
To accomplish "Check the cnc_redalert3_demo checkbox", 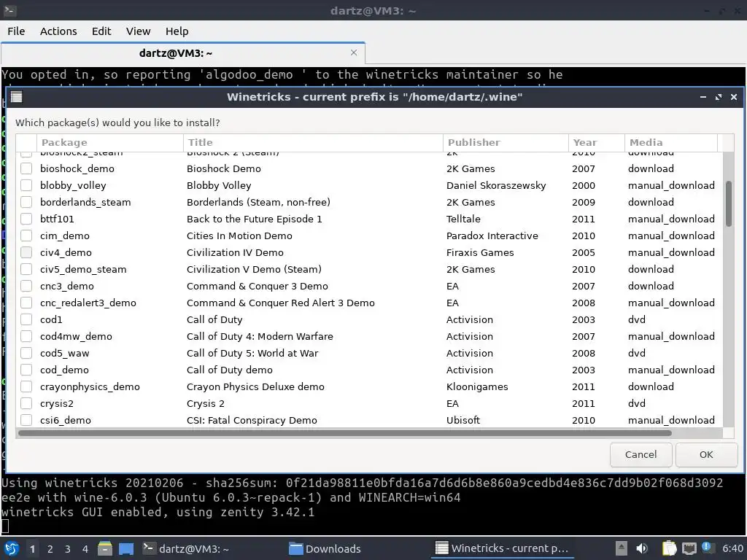I will pyautogui.click(x=26, y=303).
